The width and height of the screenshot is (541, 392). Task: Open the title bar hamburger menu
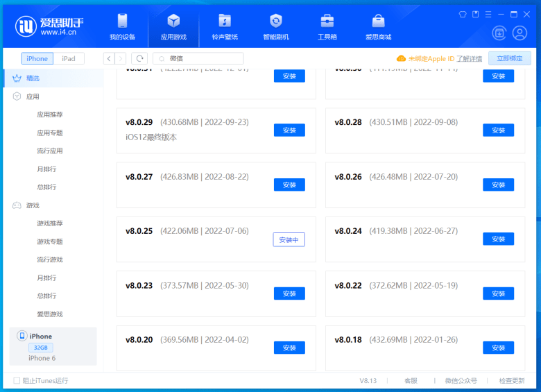pos(488,14)
